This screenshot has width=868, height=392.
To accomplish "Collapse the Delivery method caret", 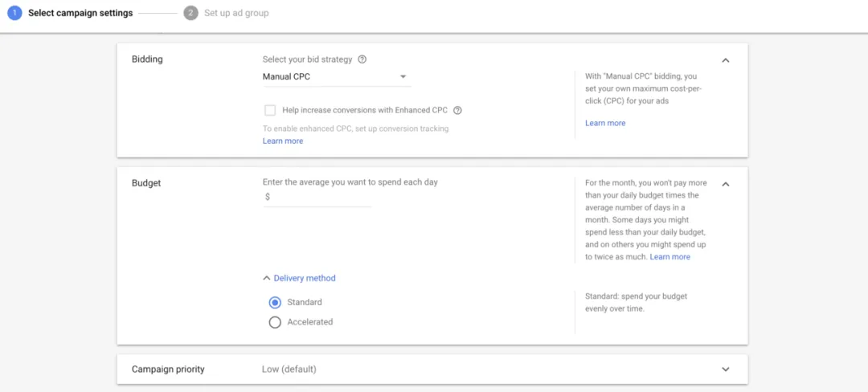I will (x=267, y=278).
